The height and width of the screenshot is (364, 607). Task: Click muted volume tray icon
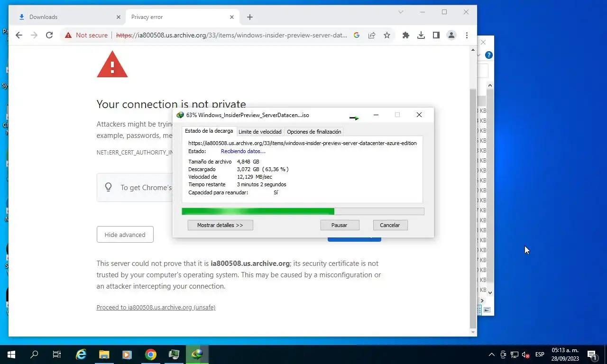click(x=526, y=355)
